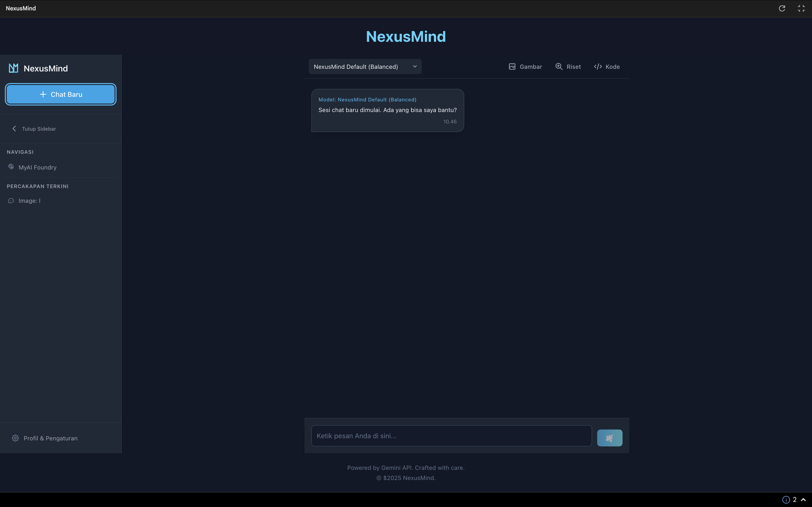Viewport: 812px width, 507px height.
Task: Start a new conversation with Chat Baru
Action: [60, 94]
